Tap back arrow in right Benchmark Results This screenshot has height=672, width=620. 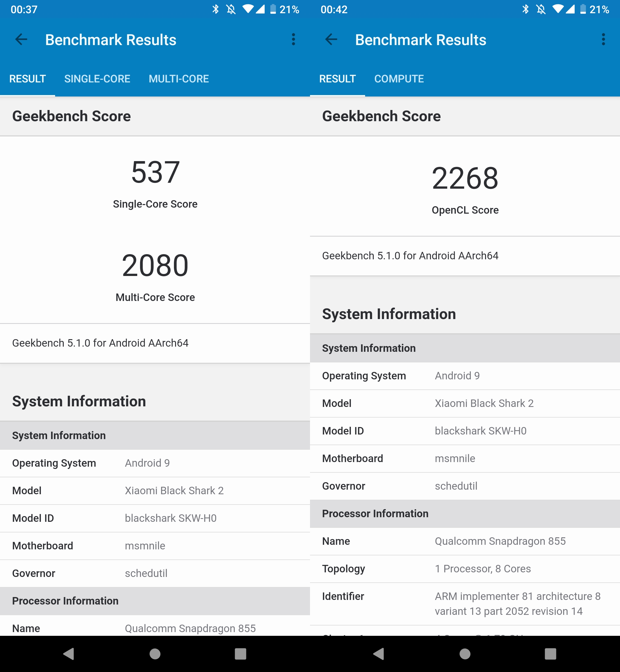click(331, 40)
